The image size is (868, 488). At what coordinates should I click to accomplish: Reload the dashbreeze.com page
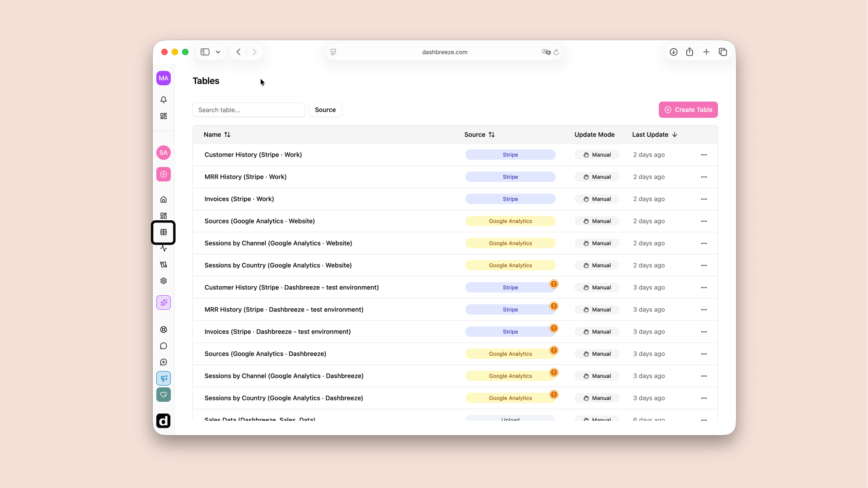[x=556, y=52]
